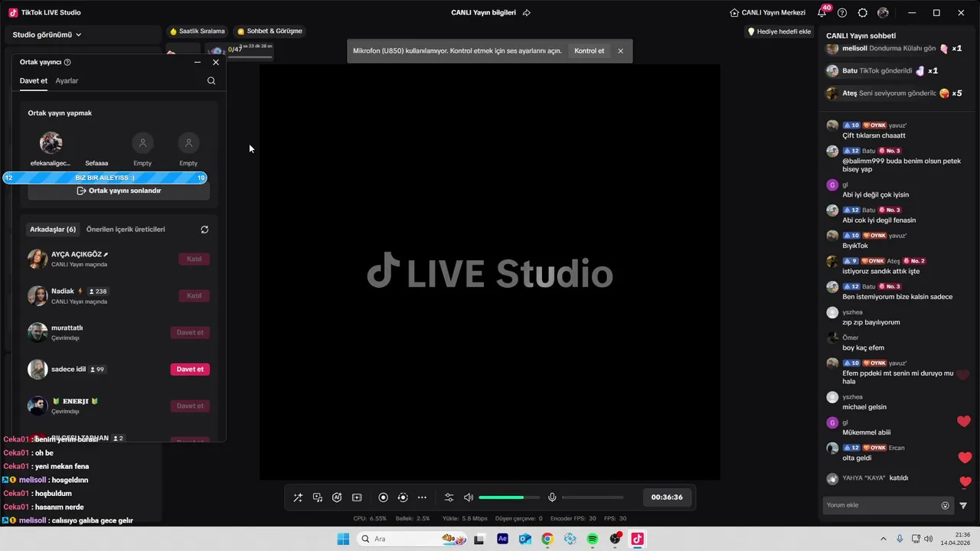
Task: Click Katıl next to Nadiak
Action: click(x=194, y=295)
